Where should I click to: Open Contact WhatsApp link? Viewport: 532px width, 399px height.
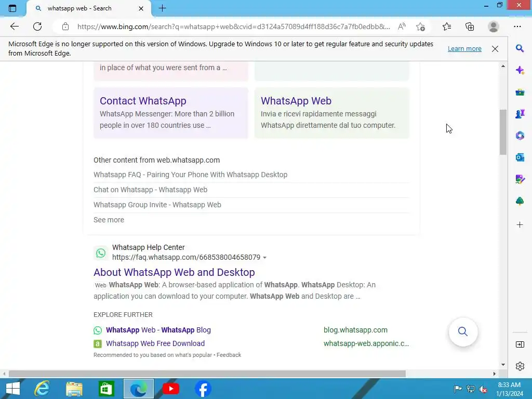pos(143,101)
